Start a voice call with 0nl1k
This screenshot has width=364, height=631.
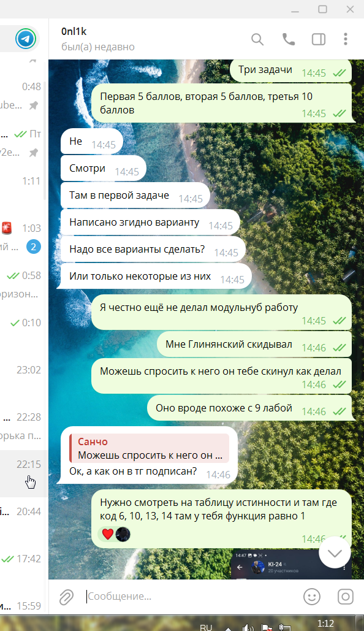[289, 39]
